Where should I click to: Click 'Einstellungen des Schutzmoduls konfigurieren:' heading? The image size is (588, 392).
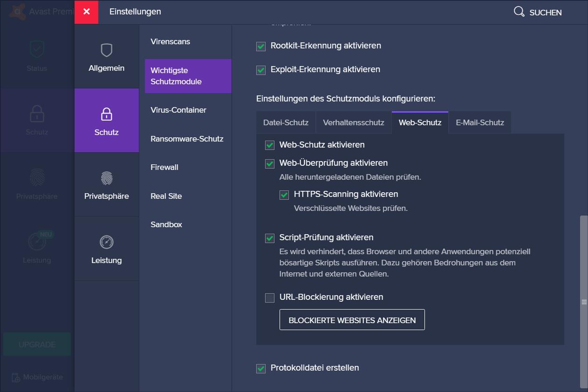(x=346, y=99)
